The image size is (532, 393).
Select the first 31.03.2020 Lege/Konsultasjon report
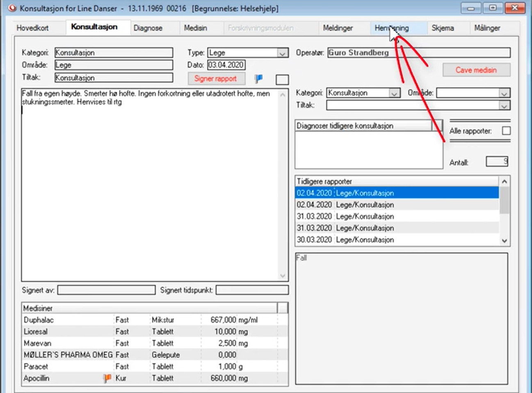pos(397,216)
